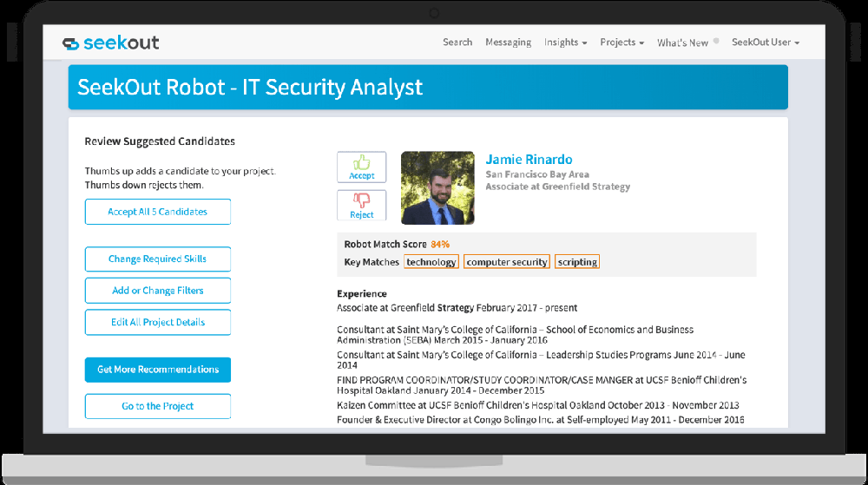This screenshot has height=485, width=868.
Task: Open Jamie Rinardo's profile photo
Action: point(437,188)
